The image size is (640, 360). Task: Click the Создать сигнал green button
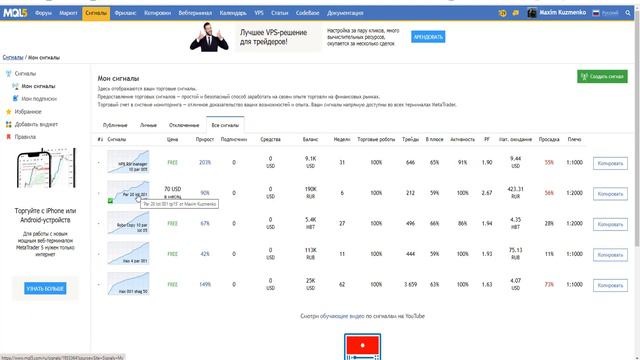tap(602, 76)
